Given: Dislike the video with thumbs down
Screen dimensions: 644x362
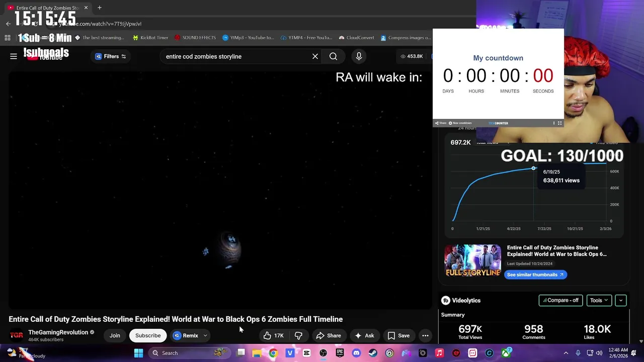Looking at the screenshot, I should pos(298,335).
